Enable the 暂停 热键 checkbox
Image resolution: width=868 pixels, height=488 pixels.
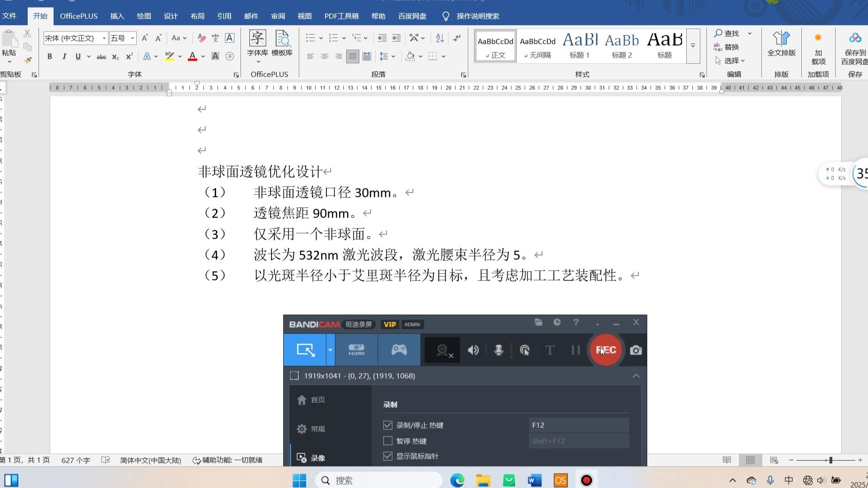click(x=387, y=441)
